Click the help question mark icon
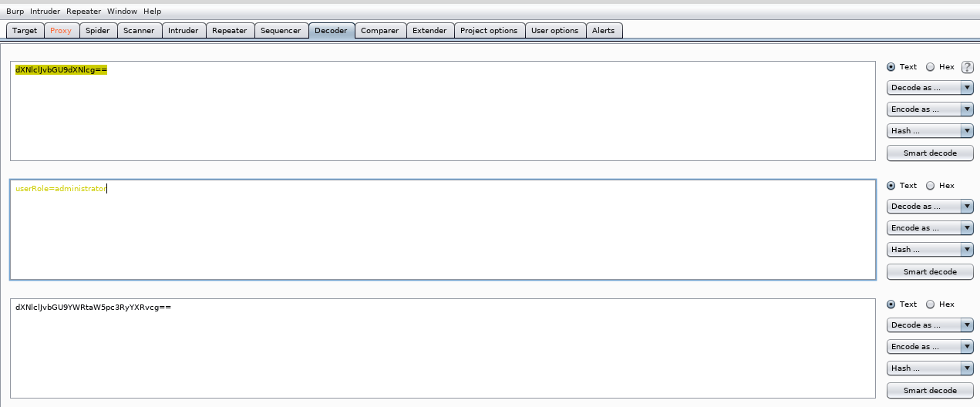The width and height of the screenshot is (980, 407). click(967, 67)
